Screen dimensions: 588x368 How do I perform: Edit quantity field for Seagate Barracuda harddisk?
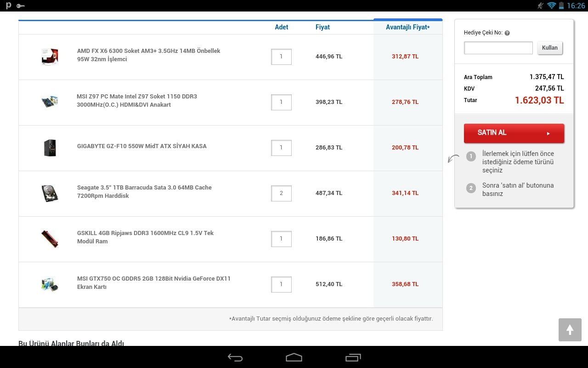[x=281, y=193]
